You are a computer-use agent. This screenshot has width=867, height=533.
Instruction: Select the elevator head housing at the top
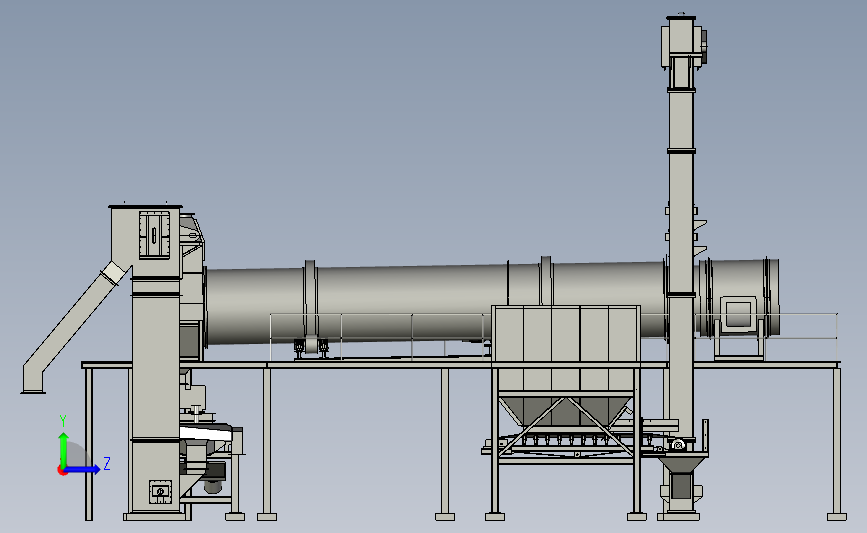[683, 41]
